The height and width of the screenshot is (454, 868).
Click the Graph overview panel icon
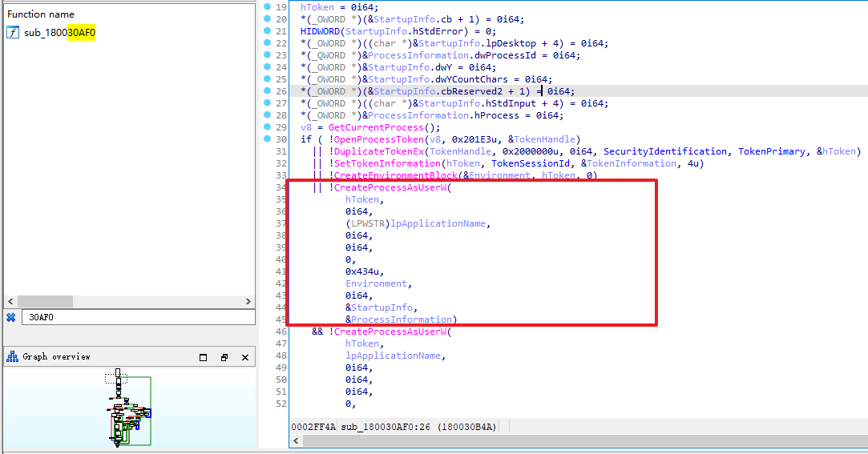(12, 357)
